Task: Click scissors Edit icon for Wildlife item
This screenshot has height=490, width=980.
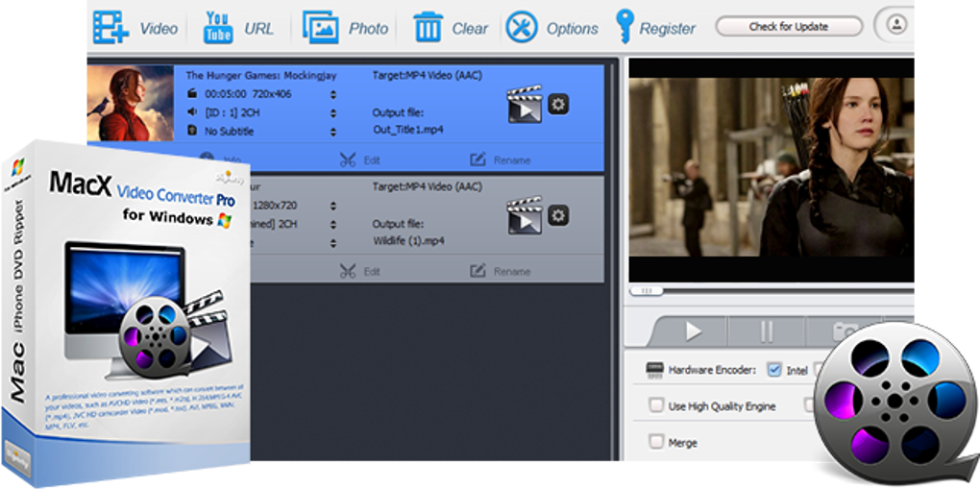Action: (348, 271)
